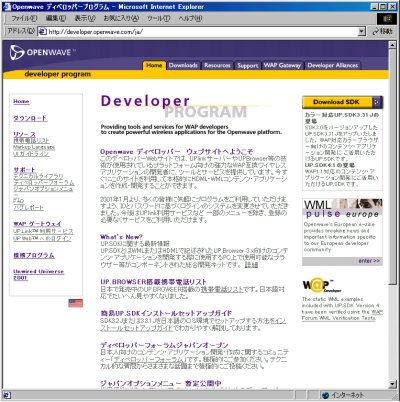Open the WAP Gateway tab
This screenshot has height=402, width=400.
pyautogui.click(x=282, y=65)
